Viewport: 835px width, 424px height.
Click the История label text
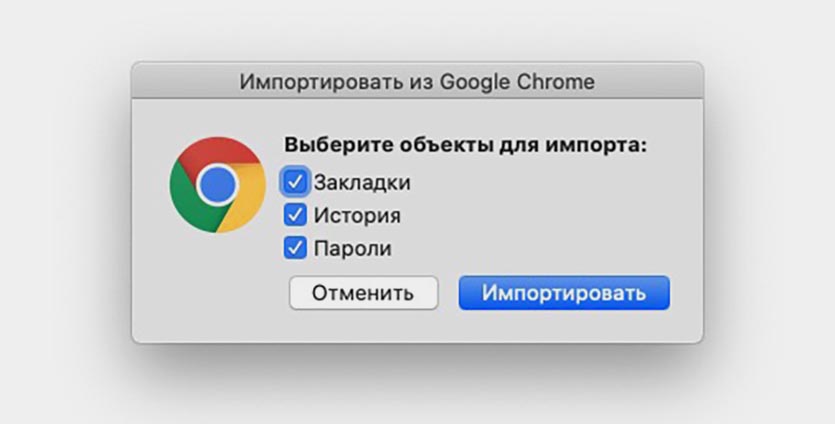[357, 215]
